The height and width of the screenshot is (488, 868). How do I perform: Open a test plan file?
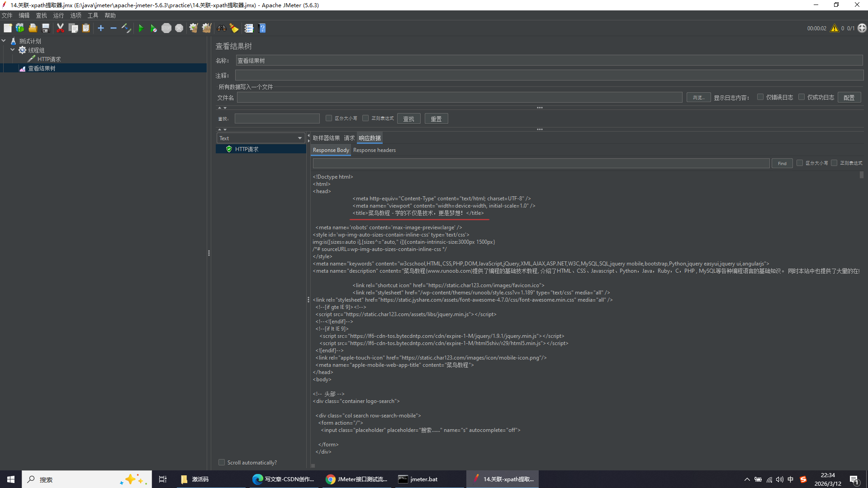point(33,28)
